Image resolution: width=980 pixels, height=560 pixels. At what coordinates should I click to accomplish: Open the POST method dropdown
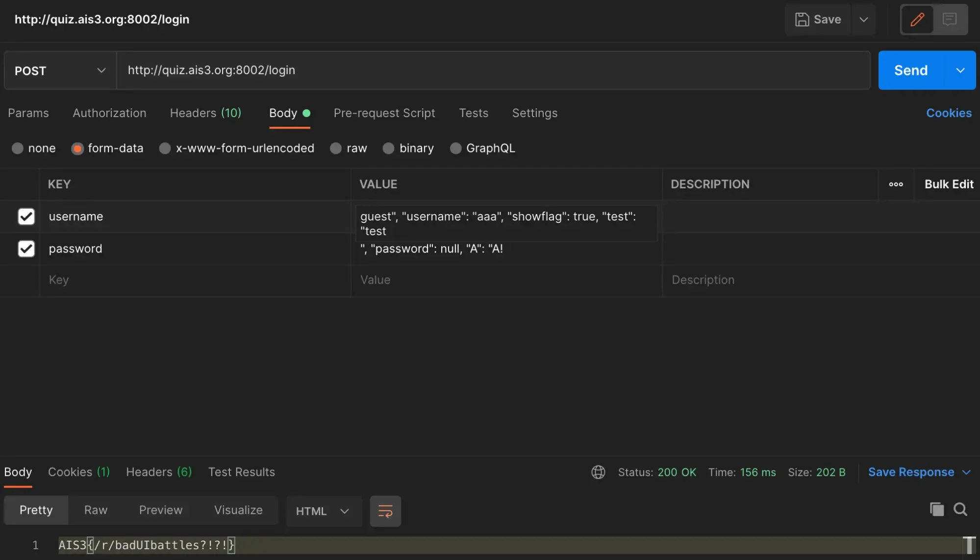pyautogui.click(x=60, y=71)
